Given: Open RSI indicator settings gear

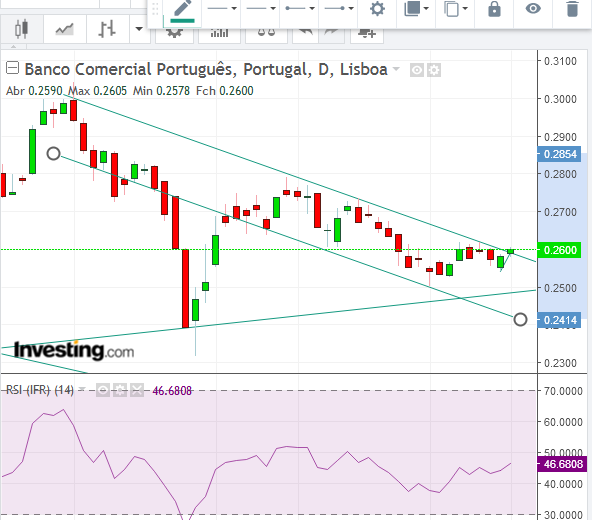Looking at the screenshot, I should pyautogui.click(x=120, y=390).
